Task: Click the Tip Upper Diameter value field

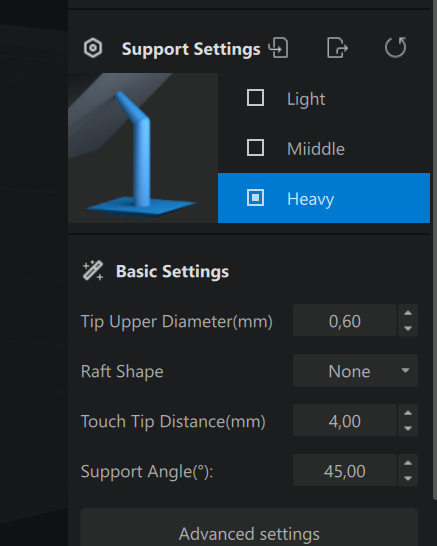Action: (345, 320)
